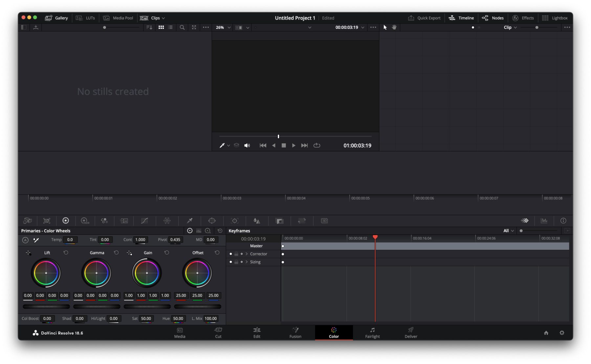Toggle the Corrector keyframe enable dot

[230, 254]
